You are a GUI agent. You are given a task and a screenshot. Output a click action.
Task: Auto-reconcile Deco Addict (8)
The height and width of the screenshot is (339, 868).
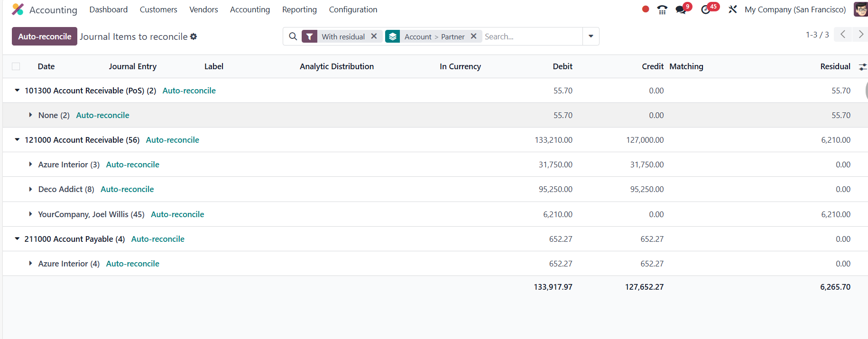[x=127, y=189]
